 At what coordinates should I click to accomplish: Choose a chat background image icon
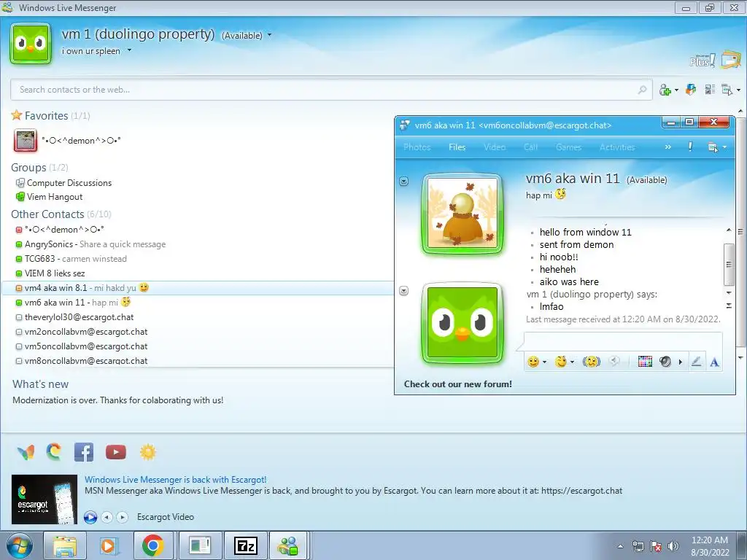pos(645,362)
